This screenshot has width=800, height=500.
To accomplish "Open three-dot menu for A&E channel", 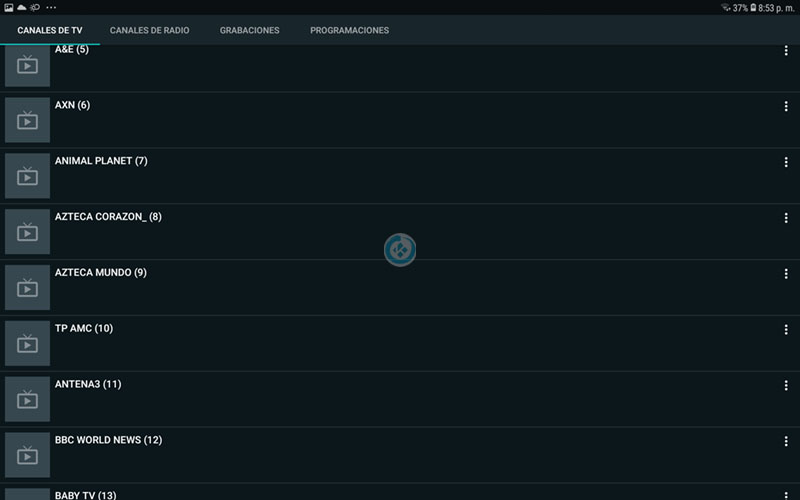I will [x=786, y=50].
